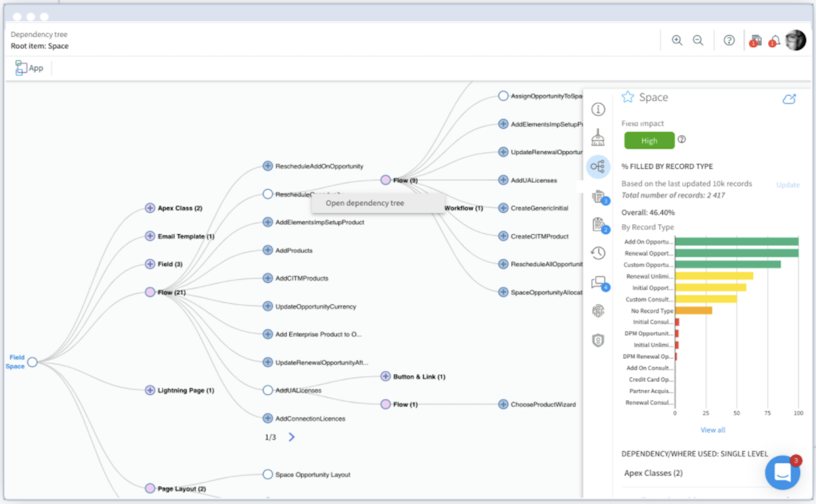Open the help menu
816x504 pixels.
729,40
